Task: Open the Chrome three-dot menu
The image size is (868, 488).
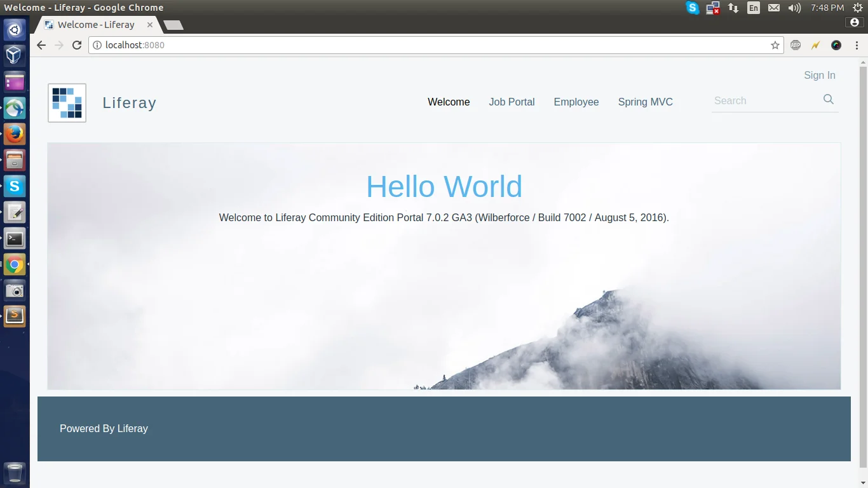Action: pyautogui.click(x=857, y=45)
